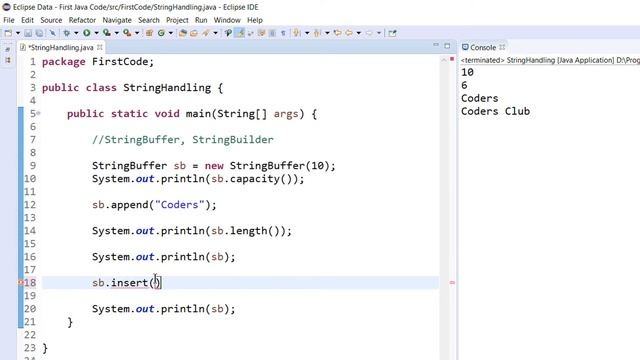The width and height of the screenshot is (640, 360).
Task: Open the Navigate menu
Action: tap(117, 20)
